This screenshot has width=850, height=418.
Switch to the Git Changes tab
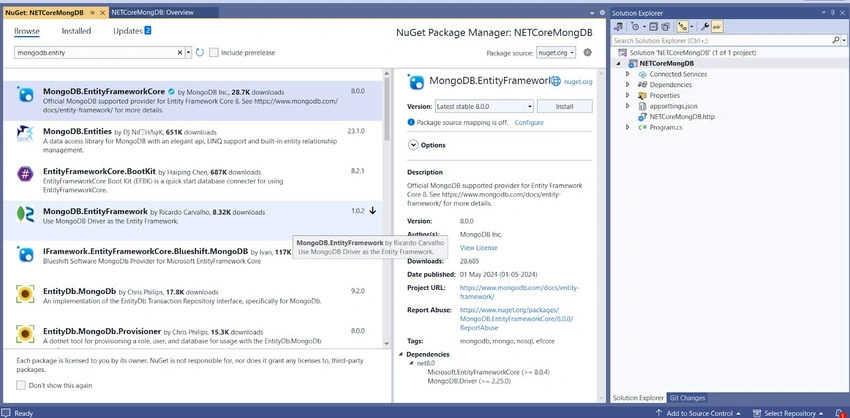687,398
